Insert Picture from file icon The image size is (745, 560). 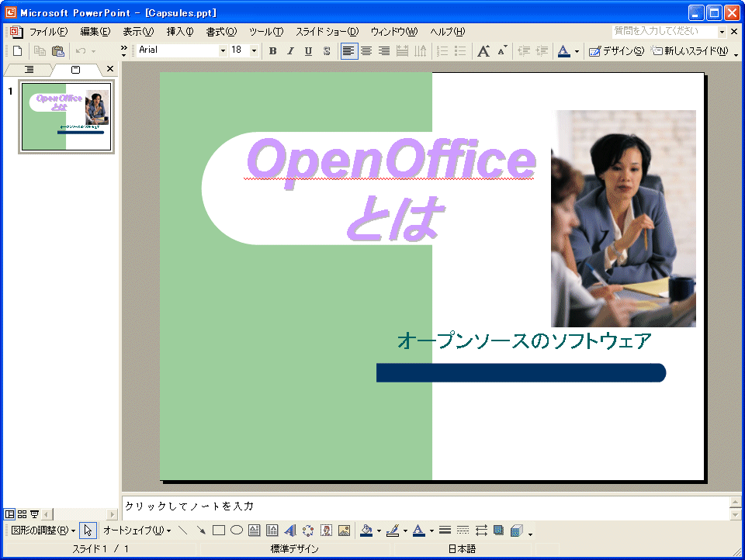point(344,530)
